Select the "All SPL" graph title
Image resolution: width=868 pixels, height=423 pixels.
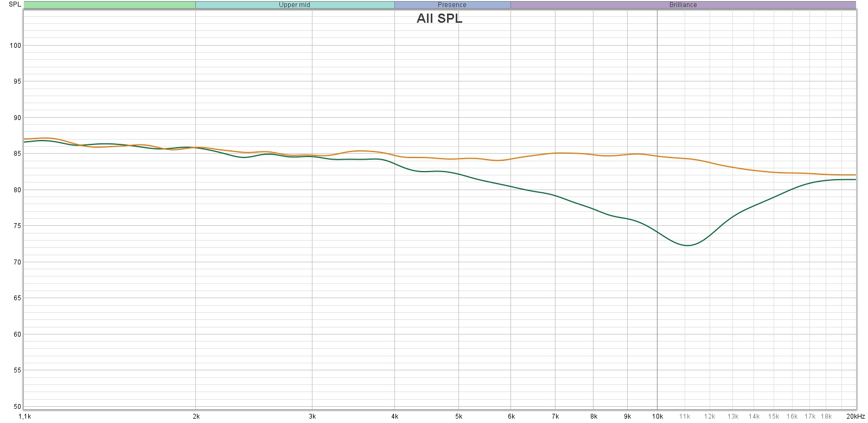(439, 18)
